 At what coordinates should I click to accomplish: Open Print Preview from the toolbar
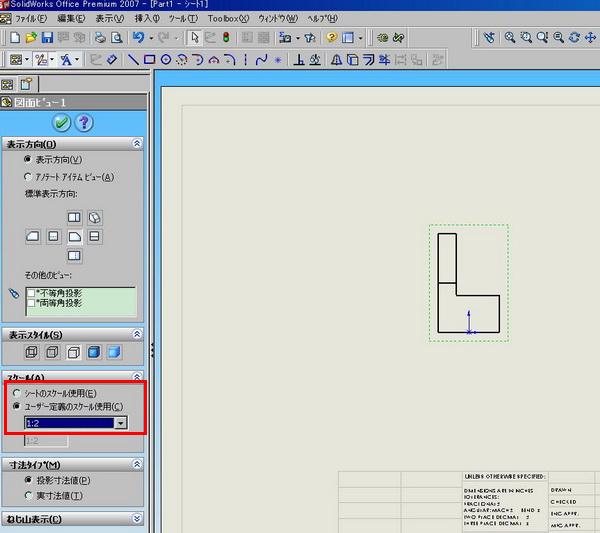tap(116, 37)
